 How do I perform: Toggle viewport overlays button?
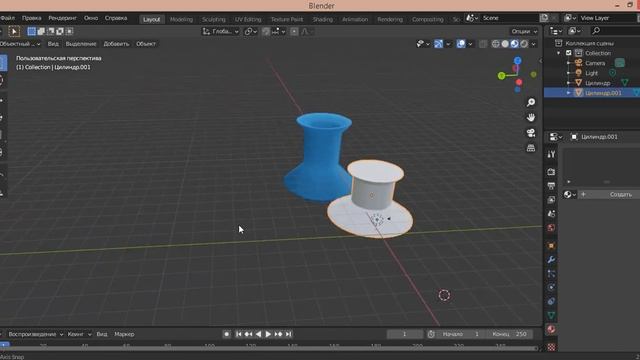pyautogui.click(x=461, y=44)
